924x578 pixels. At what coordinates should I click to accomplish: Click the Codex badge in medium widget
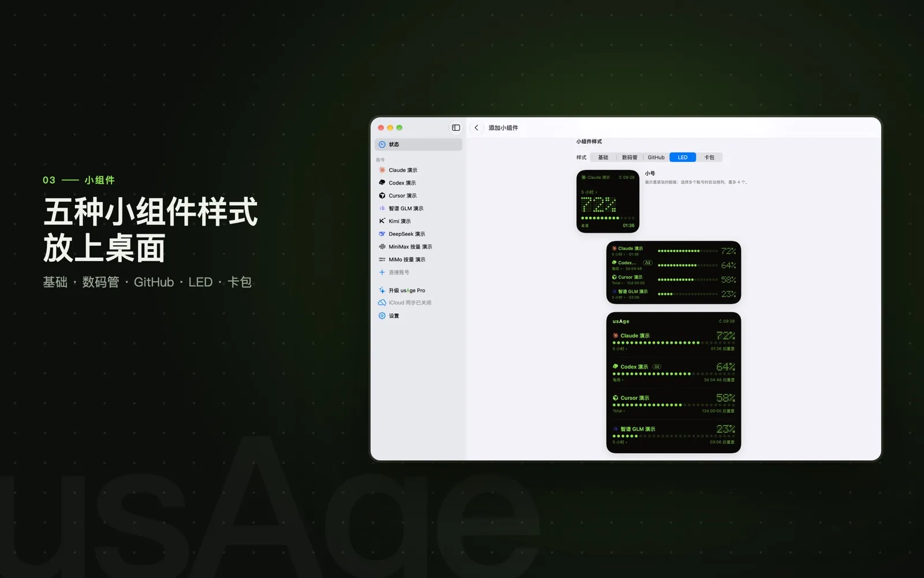pos(647,262)
